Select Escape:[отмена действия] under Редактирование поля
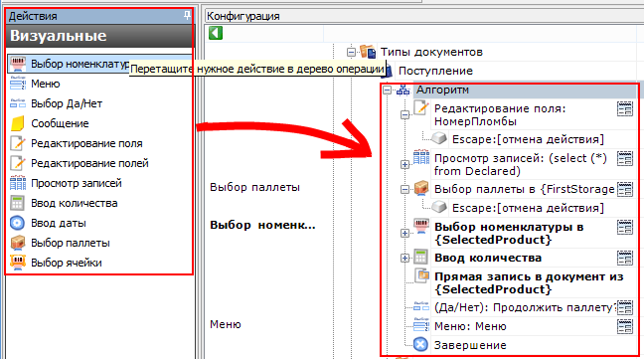Viewport: 644px width, 359px height. [x=528, y=139]
